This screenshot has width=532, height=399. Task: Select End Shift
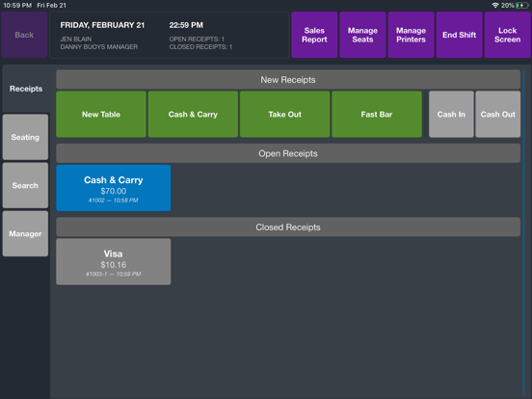tap(459, 35)
